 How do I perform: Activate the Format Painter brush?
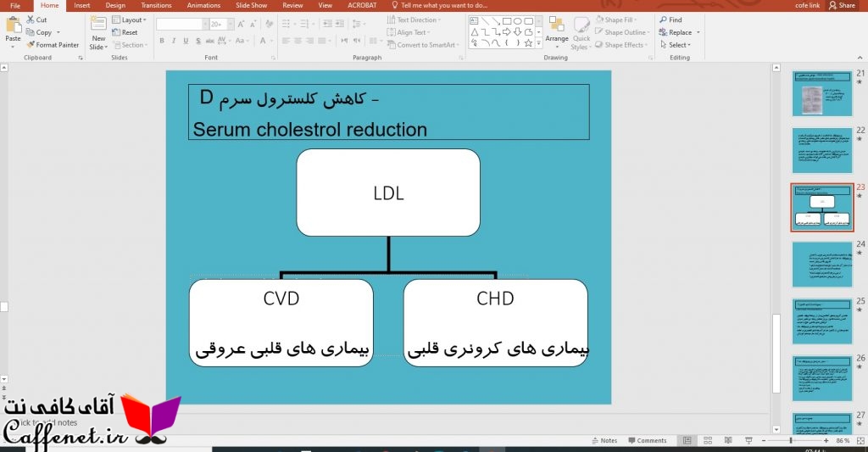coord(31,45)
